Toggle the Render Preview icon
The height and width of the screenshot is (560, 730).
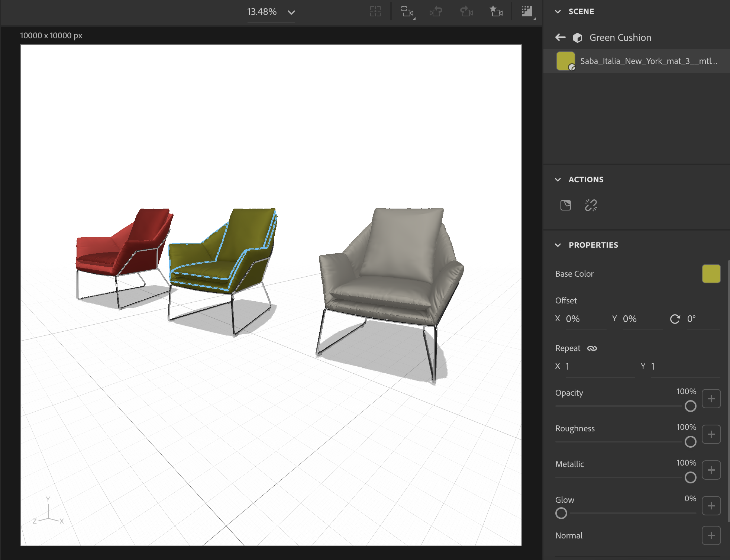point(527,12)
